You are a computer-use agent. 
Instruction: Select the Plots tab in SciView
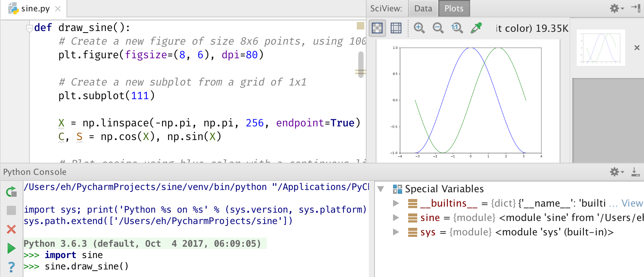tap(454, 8)
